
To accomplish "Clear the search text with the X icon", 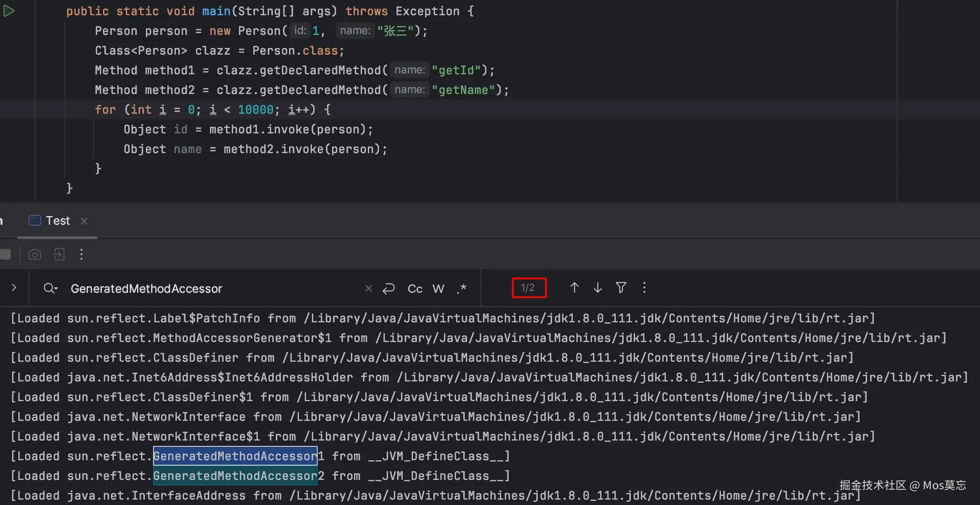I will click(368, 289).
